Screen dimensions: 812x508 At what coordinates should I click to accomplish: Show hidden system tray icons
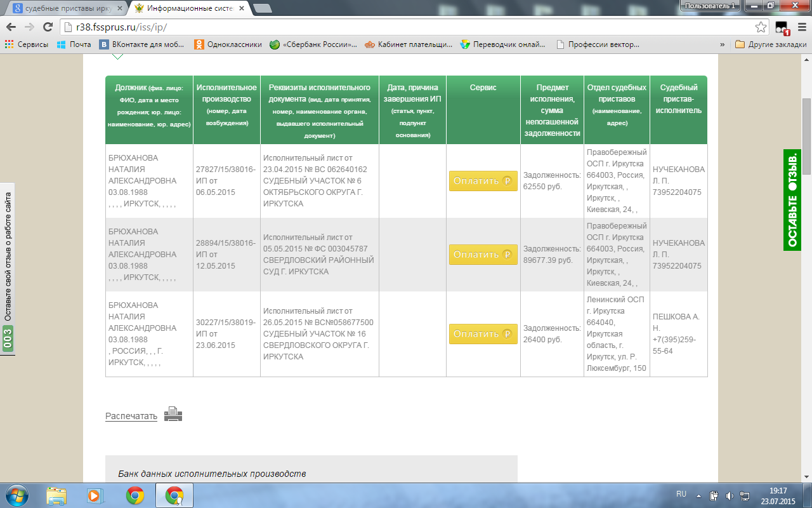click(699, 495)
